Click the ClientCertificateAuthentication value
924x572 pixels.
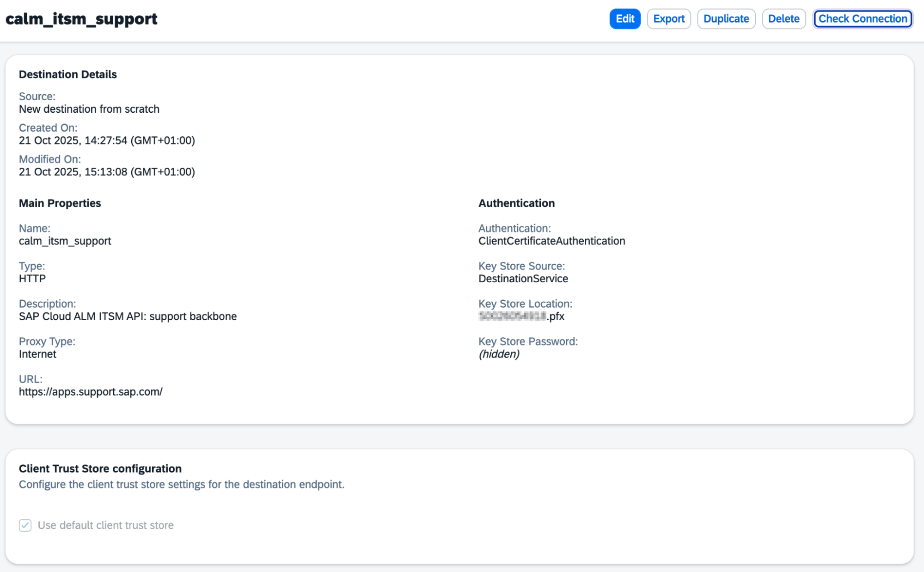[x=551, y=241]
